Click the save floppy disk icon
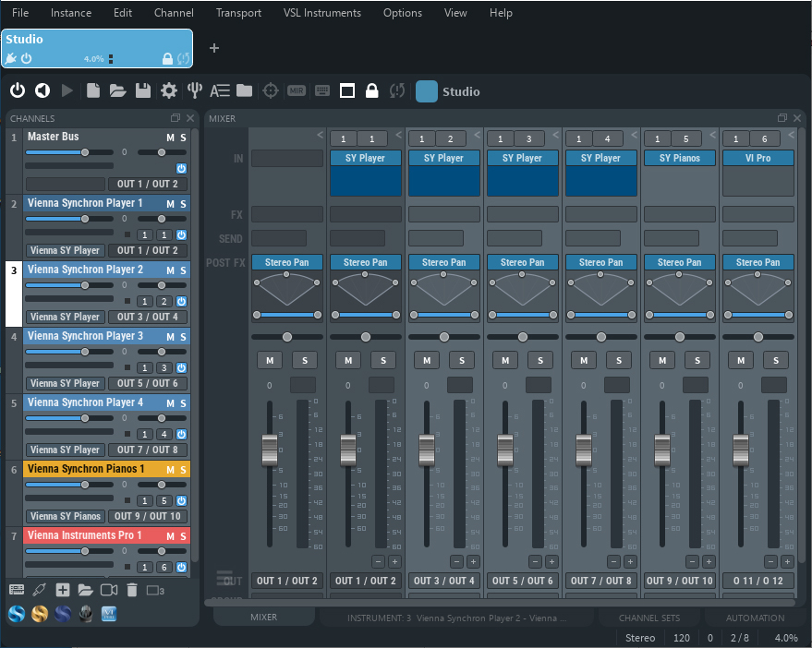The width and height of the screenshot is (812, 648). pos(143,90)
